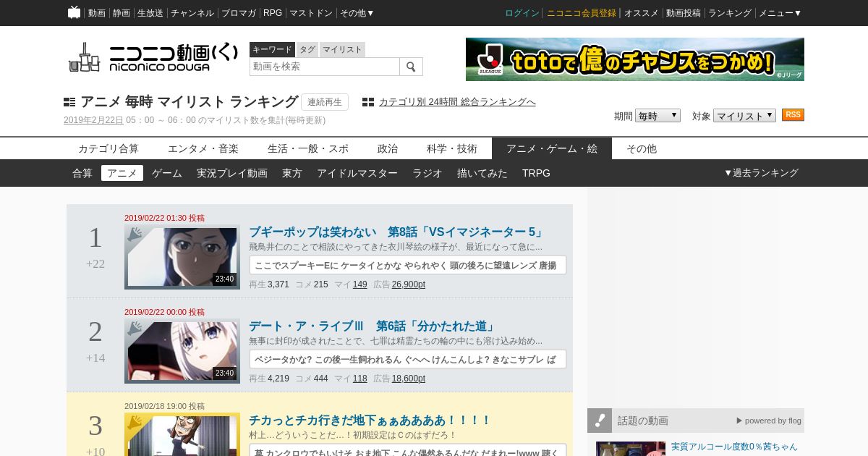Switch to 科学・技術 category tab
Image resolution: width=868 pixels, height=456 pixels.
(452, 148)
